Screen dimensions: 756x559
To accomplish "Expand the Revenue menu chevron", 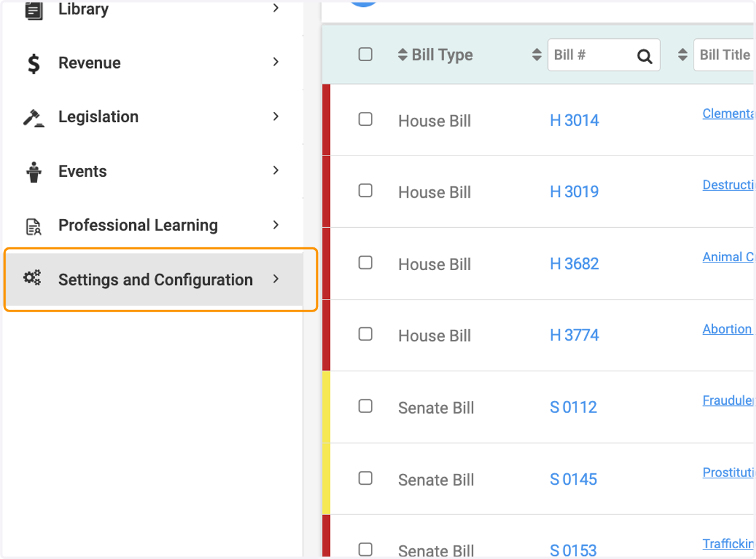I will [x=276, y=62].
